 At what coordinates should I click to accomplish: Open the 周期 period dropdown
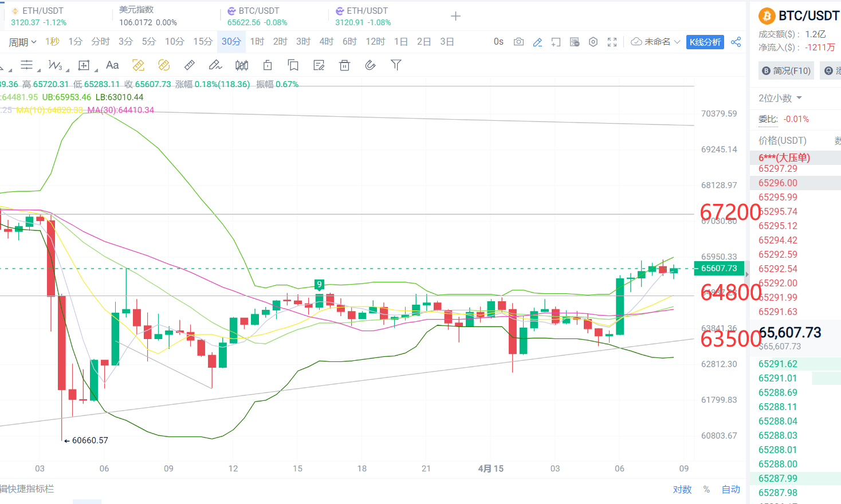point(20,41)
